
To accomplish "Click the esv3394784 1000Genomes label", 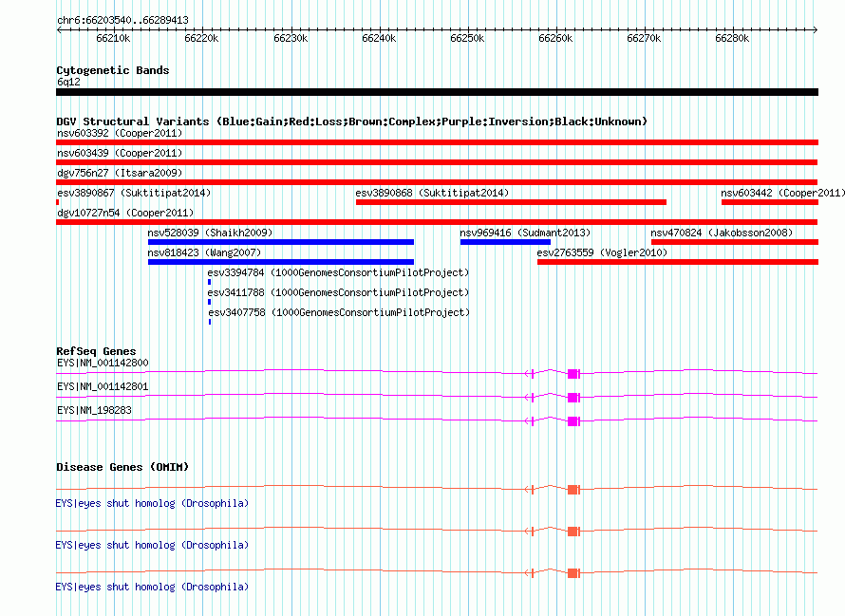I will click(338, 272).
